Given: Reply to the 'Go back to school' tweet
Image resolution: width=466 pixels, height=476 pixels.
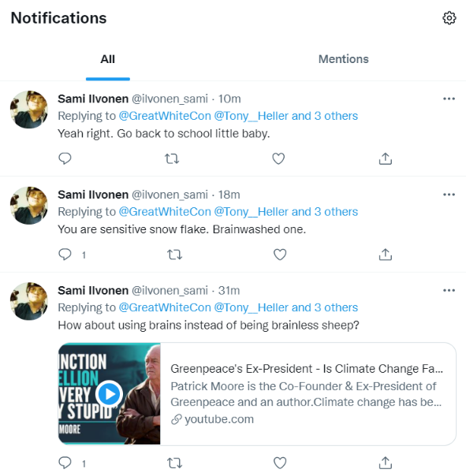Looking at the screenshot, I should pyautogui.click(x=65, y=158).
